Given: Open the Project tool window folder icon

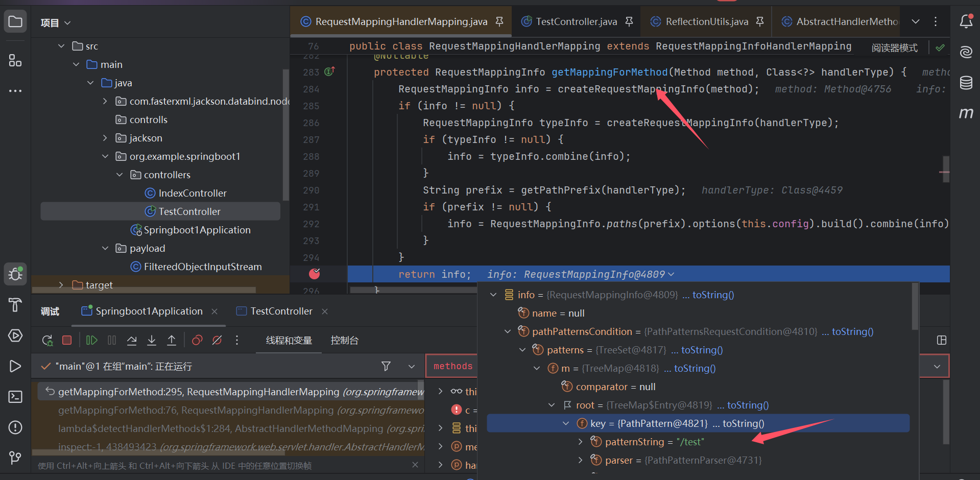Looking at the screenshot, I should pos(15,21).
